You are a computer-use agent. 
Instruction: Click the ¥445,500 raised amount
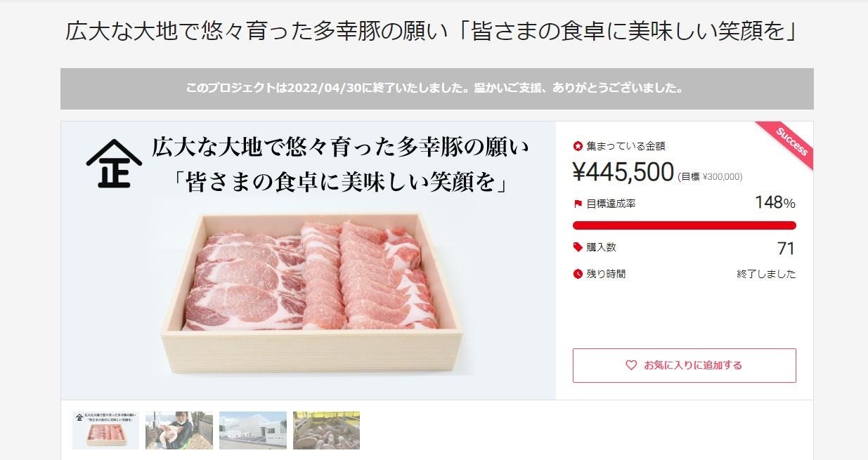coord(623,172)
